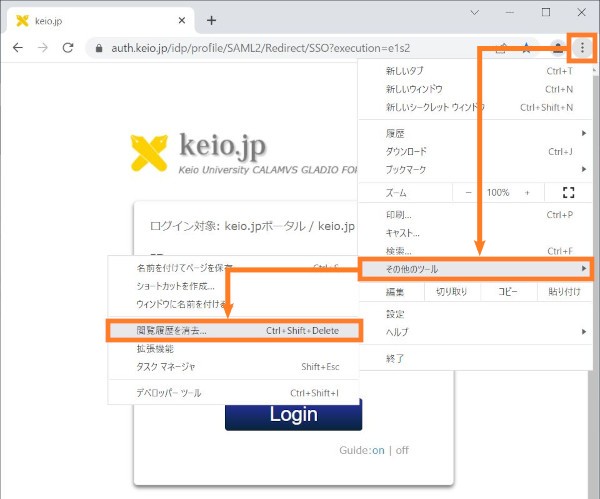Click the forward navigation arrow

[43, 48]
